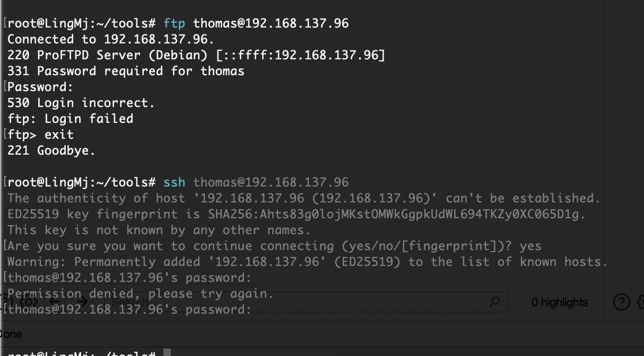The width and height of the screenshot is (644, 356).
Task: Click the Done button
Action: click(11, 334)
